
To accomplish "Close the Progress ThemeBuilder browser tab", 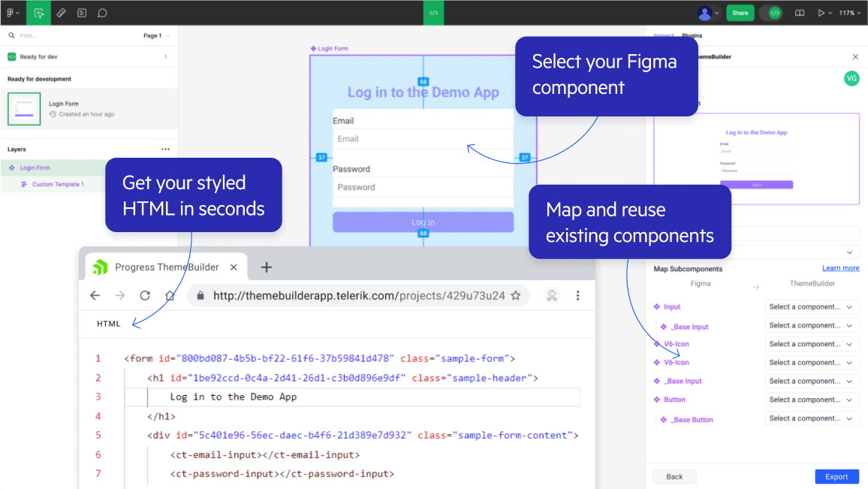I will tap(234, 267).
